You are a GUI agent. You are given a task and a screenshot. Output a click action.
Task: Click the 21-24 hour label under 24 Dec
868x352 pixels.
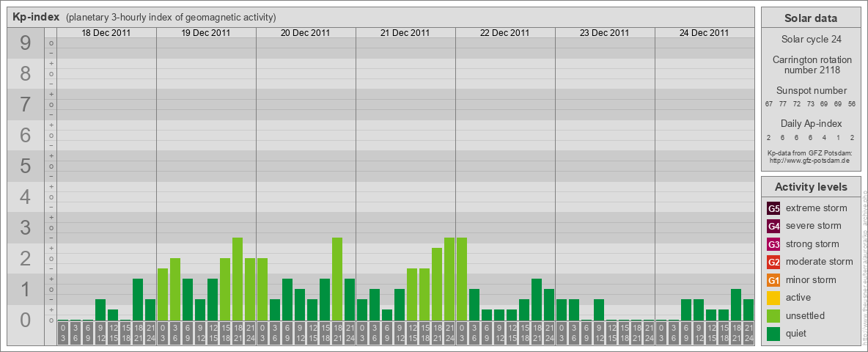[748, 333]
